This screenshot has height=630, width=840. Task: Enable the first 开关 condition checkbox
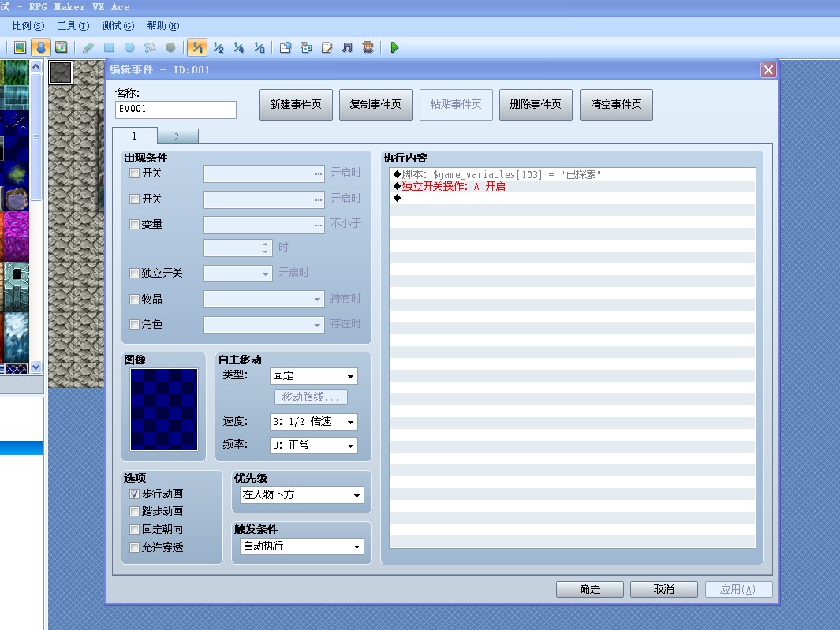pyautogui.click(x=134, y=173)
